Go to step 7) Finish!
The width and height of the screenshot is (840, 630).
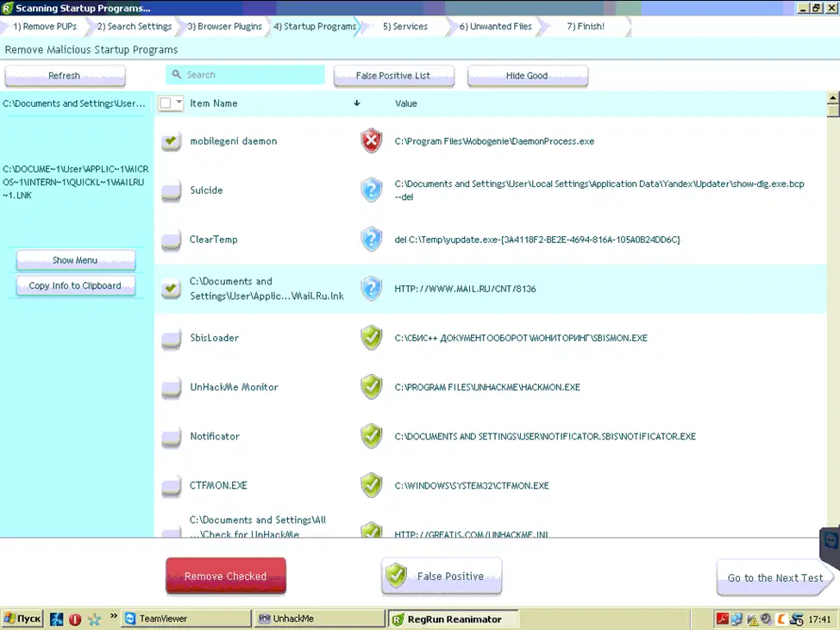(x=586, y=26)
